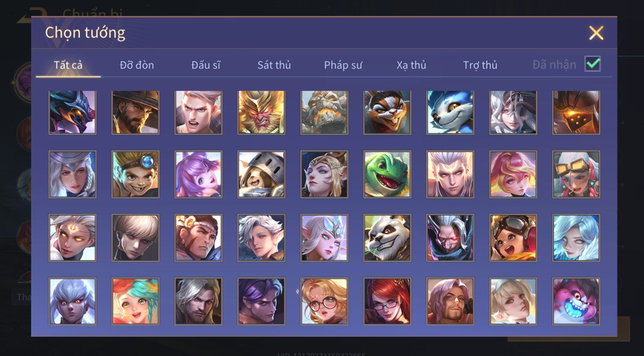This screenshot has height=356, width=644.
Task: Pick the panda hero portrait
Action: [387, 238]
